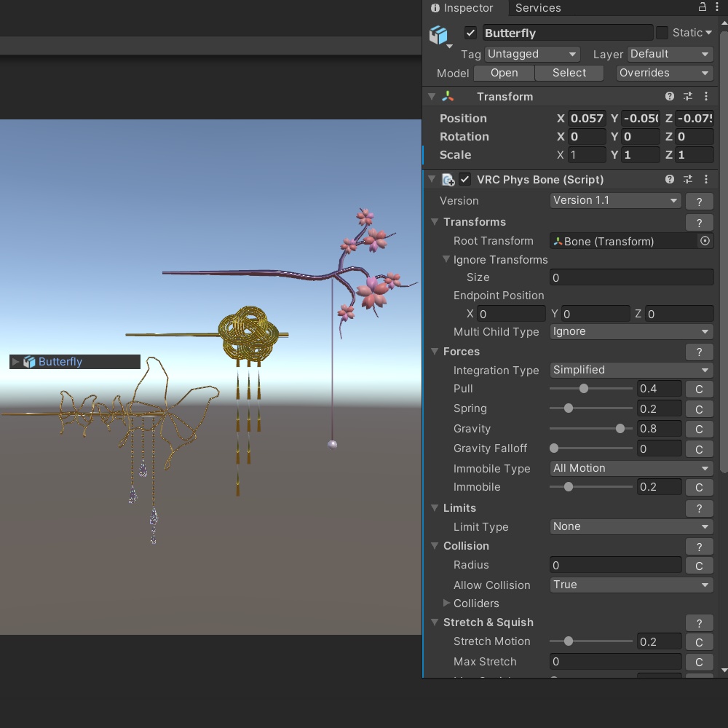Open the Layer Default dropdown
This screenshot has height=728, width=728.
pos(670,54)
